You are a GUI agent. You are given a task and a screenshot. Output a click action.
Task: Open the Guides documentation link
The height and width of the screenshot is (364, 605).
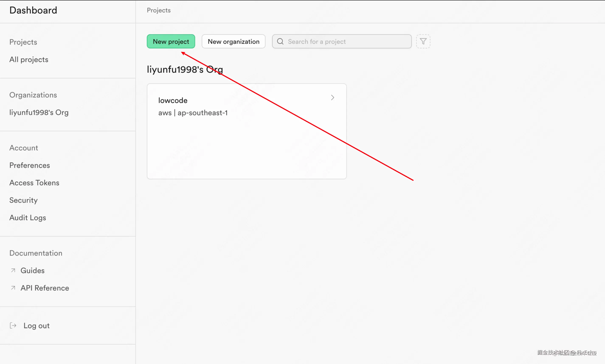pos(32,270)
